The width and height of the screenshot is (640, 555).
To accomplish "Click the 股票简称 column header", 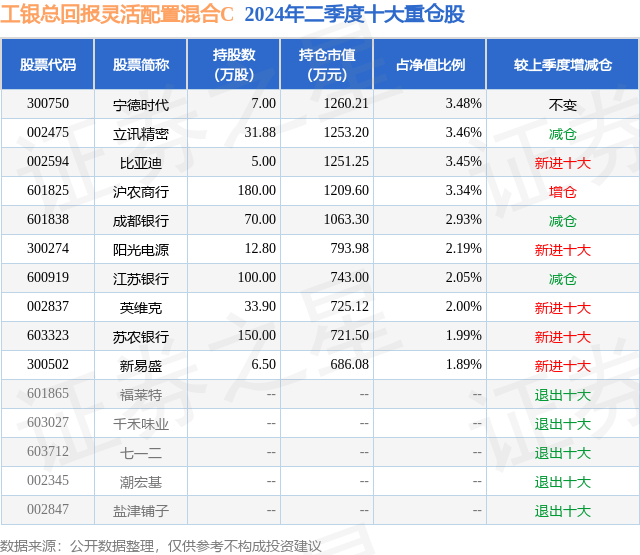I will (x=141, y=64).
